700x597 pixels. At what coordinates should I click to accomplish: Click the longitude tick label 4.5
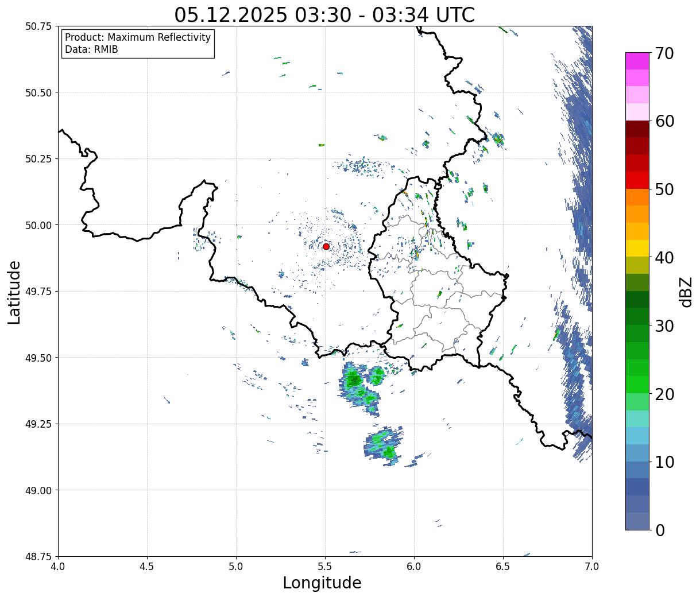[147, 567]
